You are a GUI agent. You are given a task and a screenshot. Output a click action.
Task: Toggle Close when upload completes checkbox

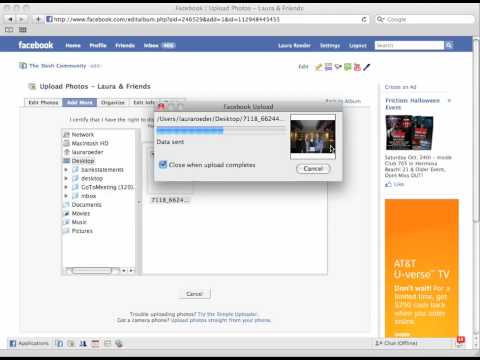(163, 165)
